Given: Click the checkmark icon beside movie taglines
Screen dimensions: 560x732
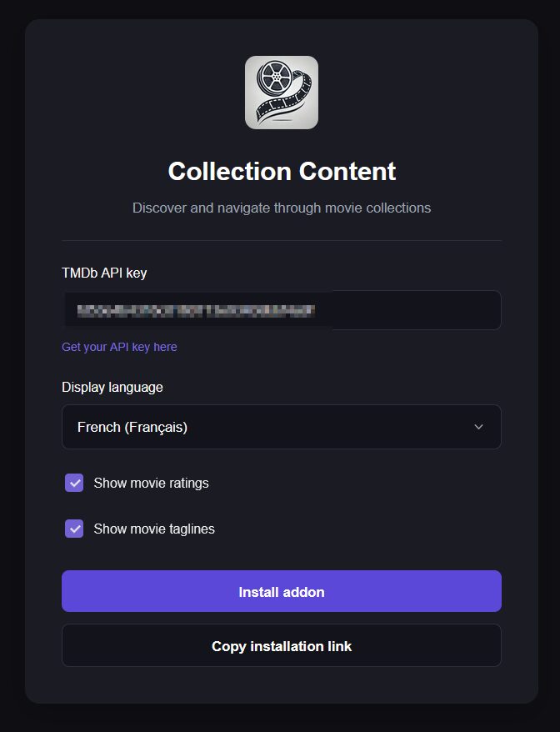Looking at the screenshot, I should [74, 529].
